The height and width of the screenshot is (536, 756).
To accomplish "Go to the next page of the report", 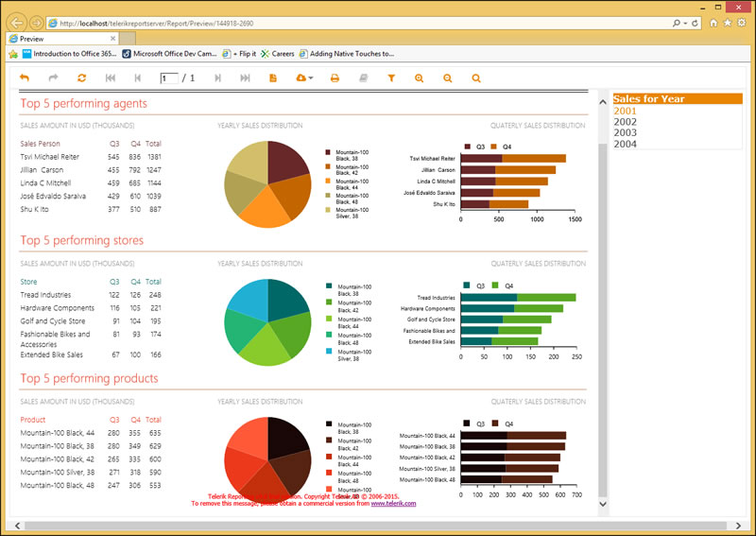I will [x=217, y=78].
